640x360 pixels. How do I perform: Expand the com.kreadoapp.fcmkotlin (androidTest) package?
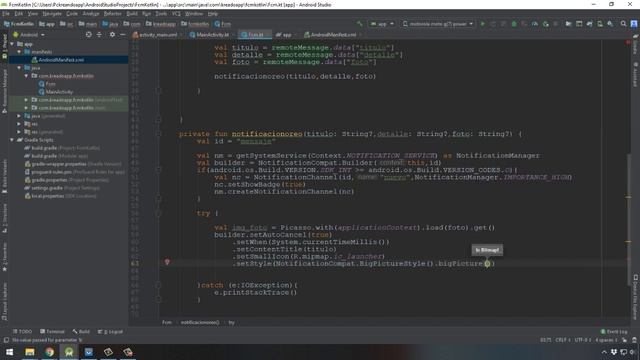(27, 100)
